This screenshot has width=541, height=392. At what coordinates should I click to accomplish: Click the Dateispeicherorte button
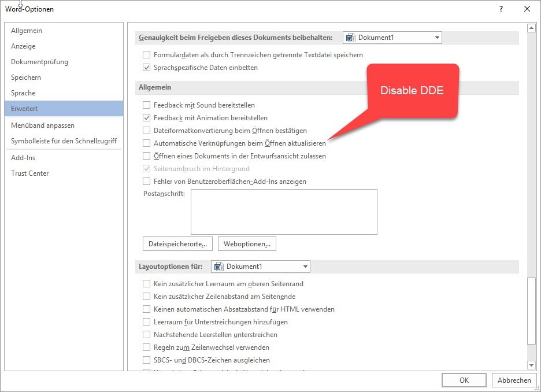pos(177,244)
